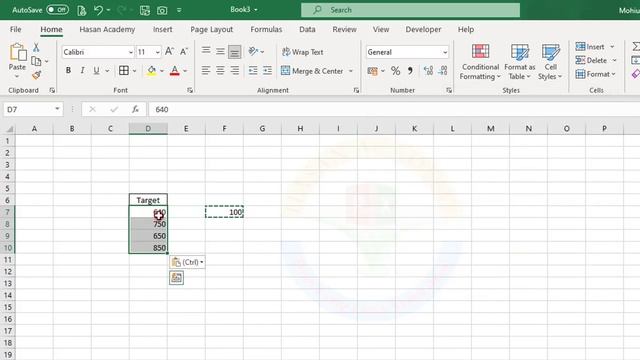
Task: Click the Comma Style icon
Action: click(x=410, y=71)
